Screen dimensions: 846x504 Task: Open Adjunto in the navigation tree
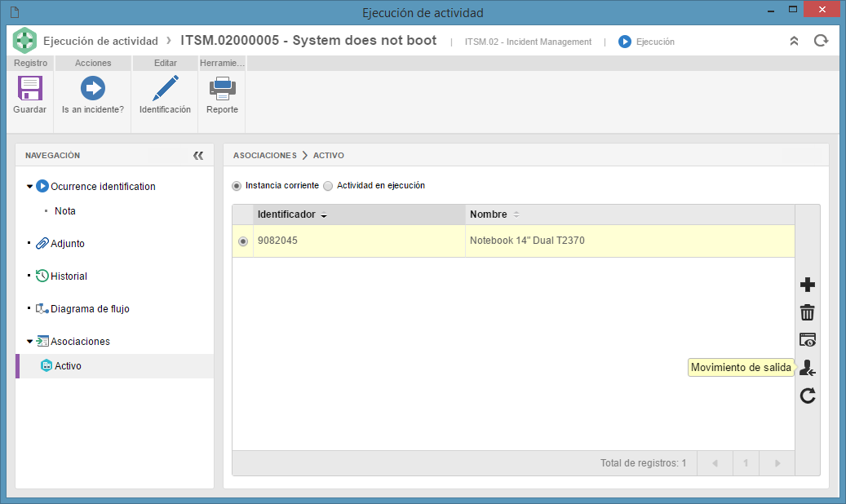pos(68,243)
